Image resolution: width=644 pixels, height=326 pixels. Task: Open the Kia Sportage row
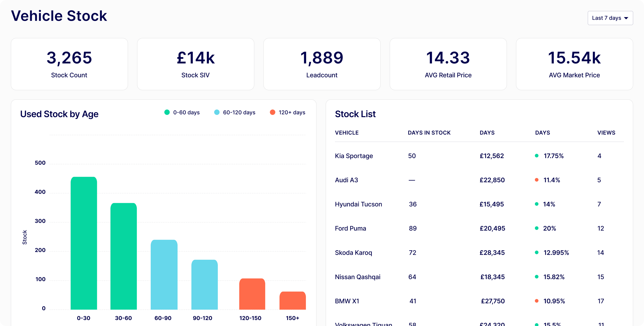(x=354, y=156)
